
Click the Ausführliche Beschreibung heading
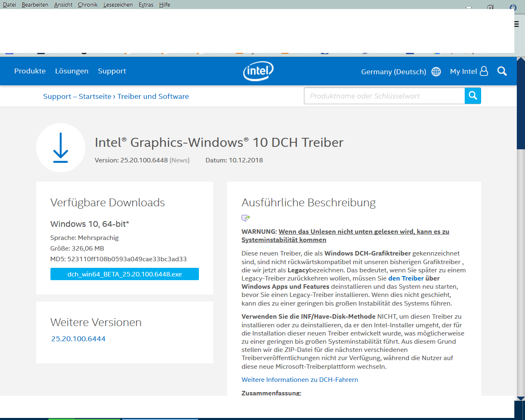(308, 203)
